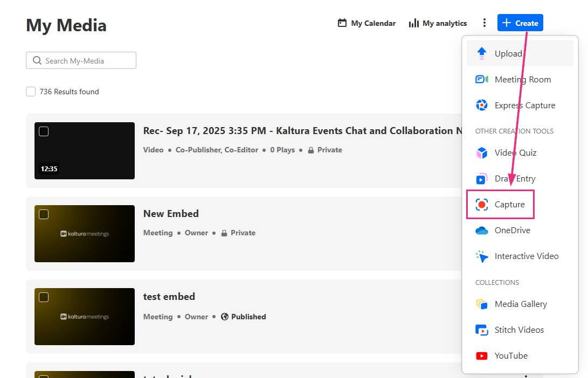Tick the select-all checkbox beside 736 Results

pyautogui.click(x=31, y=92)
